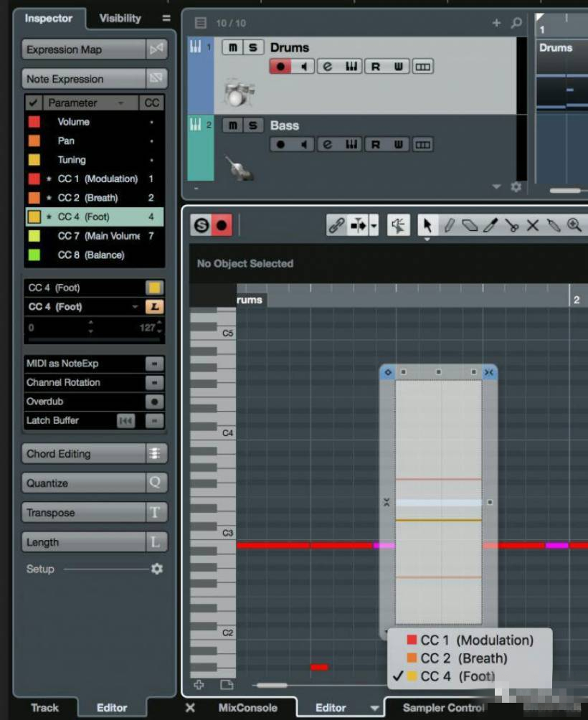This screenshot has width=588, height=720.
Task: Select the Draw pencil tool
Action: 449,225
